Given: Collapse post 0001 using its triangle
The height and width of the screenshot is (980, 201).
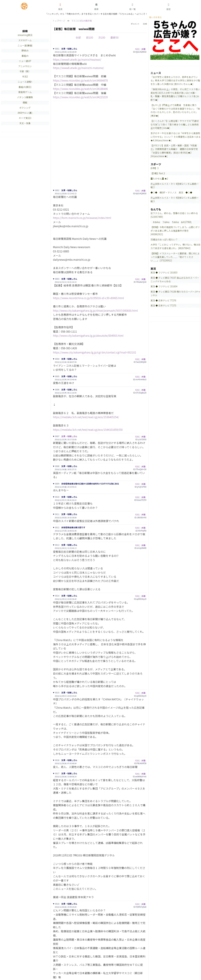Looking at the screenshot, I should pyautogui.click(x=54, y=49).
